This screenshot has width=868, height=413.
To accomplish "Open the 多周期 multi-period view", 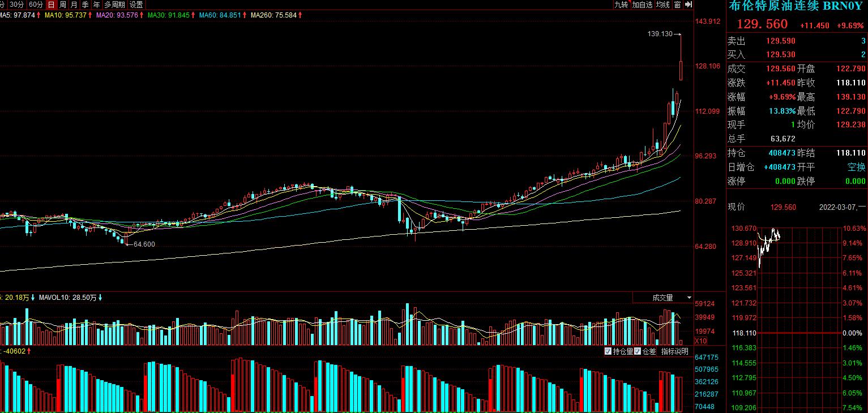I will click(114, 5).
